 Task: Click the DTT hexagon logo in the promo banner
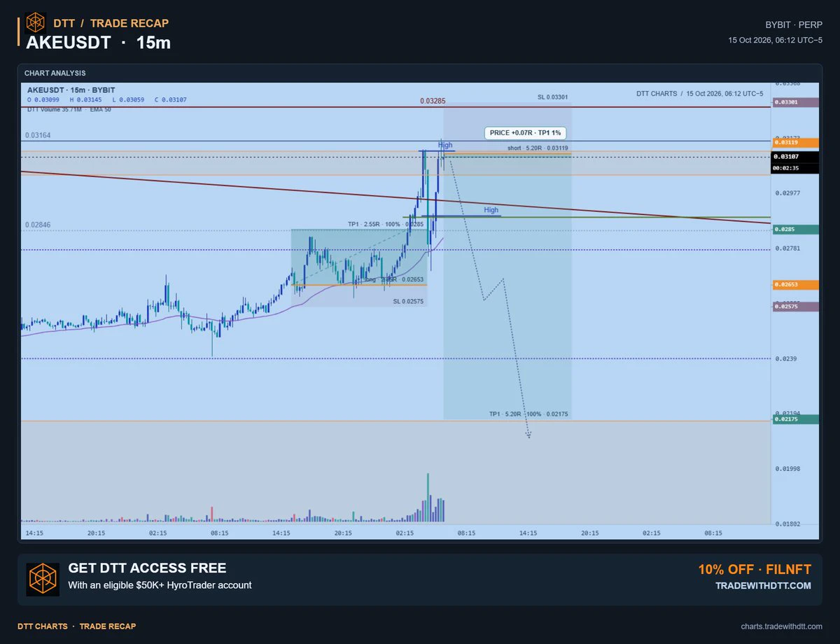[x=43, y=580]
